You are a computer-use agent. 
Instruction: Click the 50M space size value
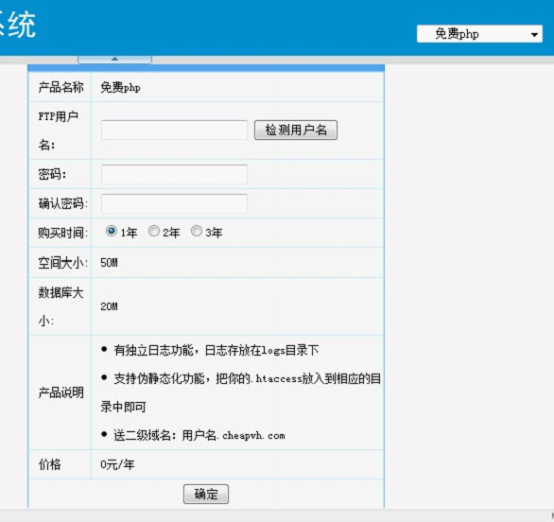109,263
